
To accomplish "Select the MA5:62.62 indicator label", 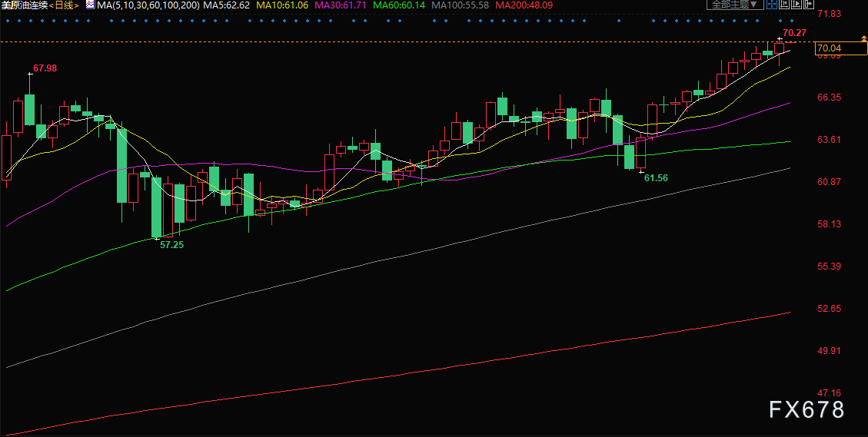I will click(228, 5).
